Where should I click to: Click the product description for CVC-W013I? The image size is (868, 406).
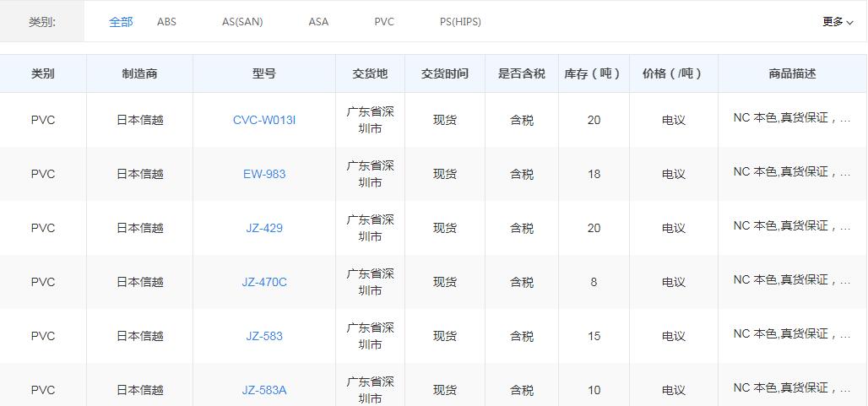[791, 119]
